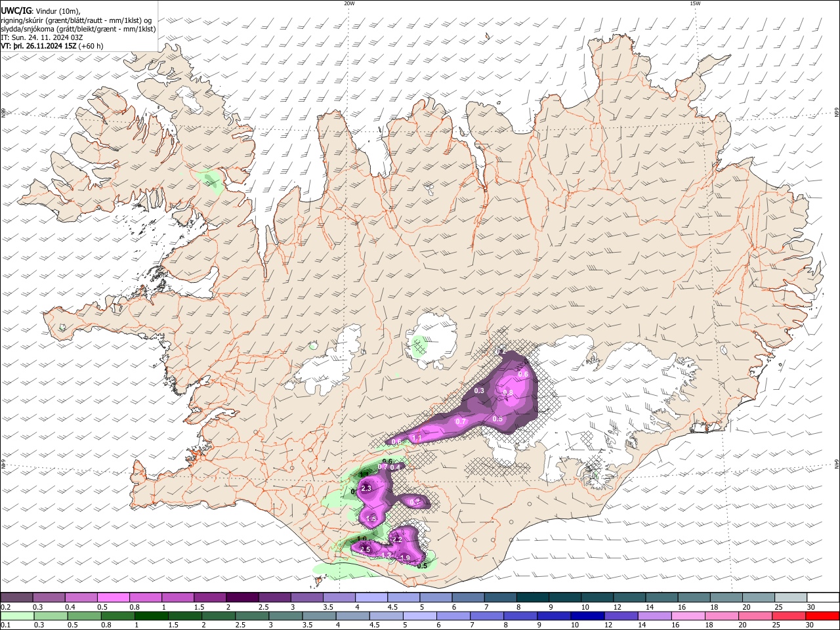Viewport: 840px width, 630px height.
Task: Select lower legend row swatch labeled 0.5
Action: tap(84, 616)
